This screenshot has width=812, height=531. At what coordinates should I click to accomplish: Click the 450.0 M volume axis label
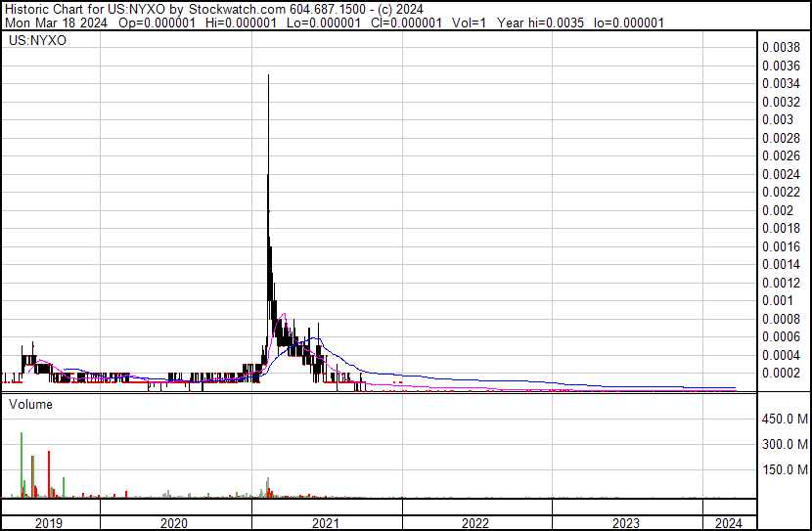coord(785,419)
